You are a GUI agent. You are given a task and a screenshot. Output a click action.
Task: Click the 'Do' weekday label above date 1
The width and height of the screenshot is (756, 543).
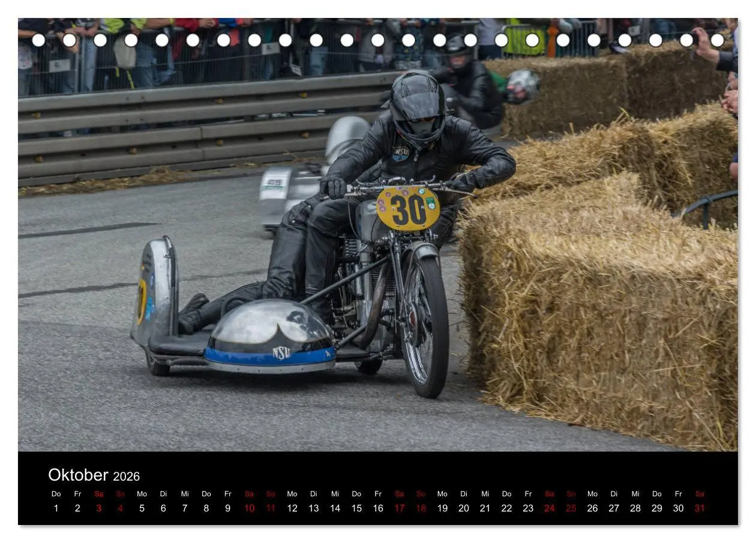[x=56, y=494]
